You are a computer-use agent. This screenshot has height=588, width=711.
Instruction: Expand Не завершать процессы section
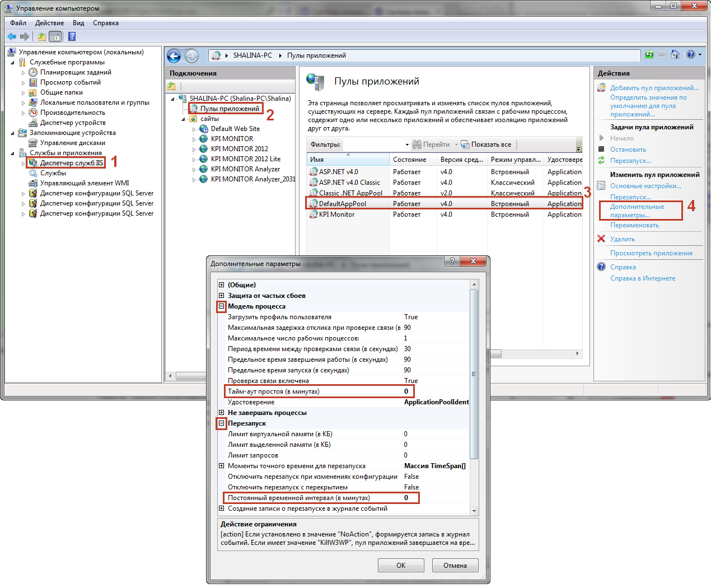(221, 412)
